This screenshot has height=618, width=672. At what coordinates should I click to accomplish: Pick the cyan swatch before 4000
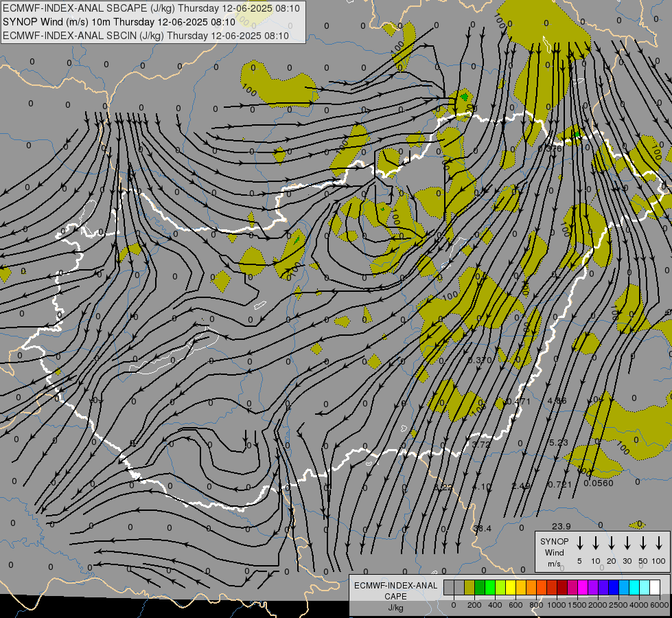[634, 587]
